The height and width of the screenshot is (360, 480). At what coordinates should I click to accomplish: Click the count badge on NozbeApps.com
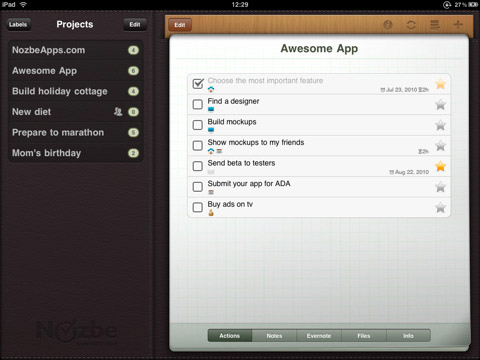point(133,50)
